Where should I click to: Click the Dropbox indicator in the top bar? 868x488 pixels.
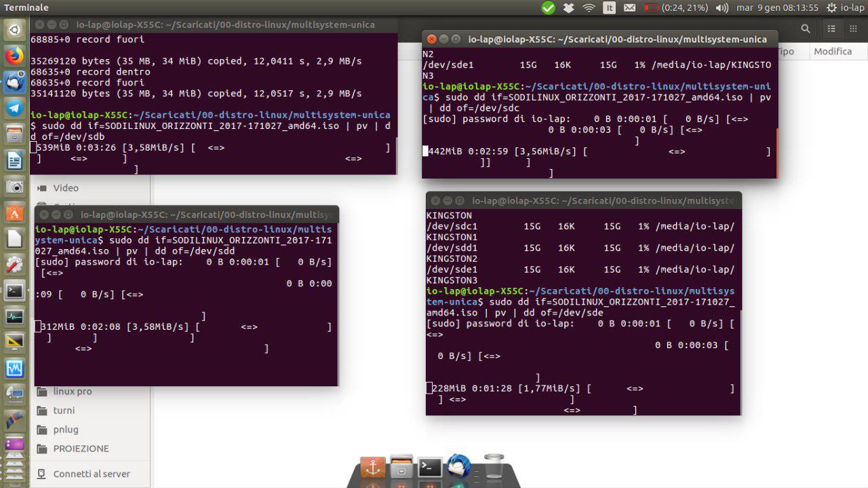tap(568, 7)
